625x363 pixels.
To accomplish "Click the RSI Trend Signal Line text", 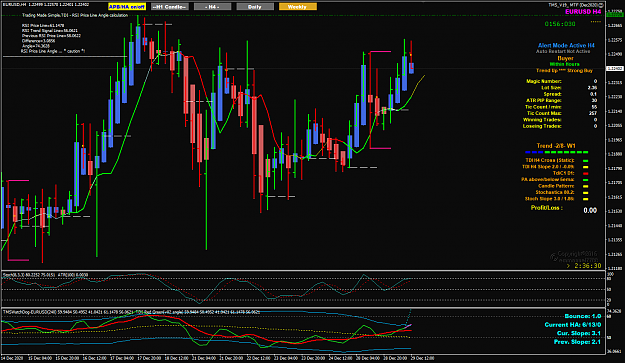I will (x=50, y=30).
